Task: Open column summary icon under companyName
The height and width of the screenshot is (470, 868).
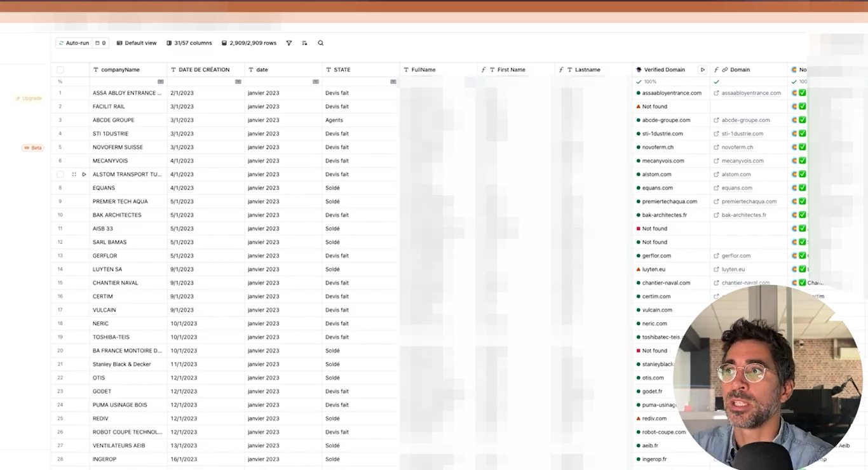Action: pos(160,82)
